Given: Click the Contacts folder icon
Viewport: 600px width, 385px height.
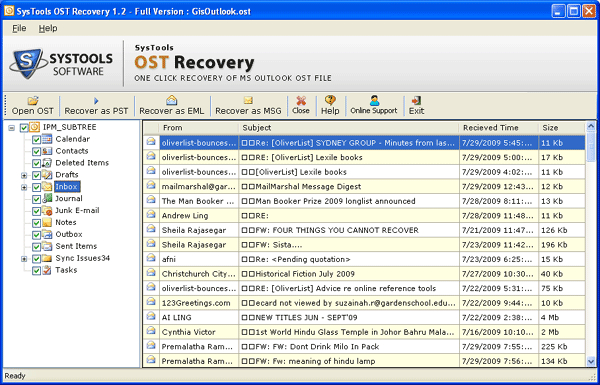Looking at the screenshot, I should (47, 151).
